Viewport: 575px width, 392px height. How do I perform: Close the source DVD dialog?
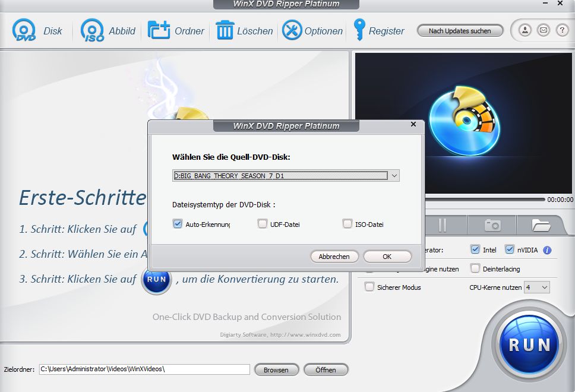tap(413, 124)
